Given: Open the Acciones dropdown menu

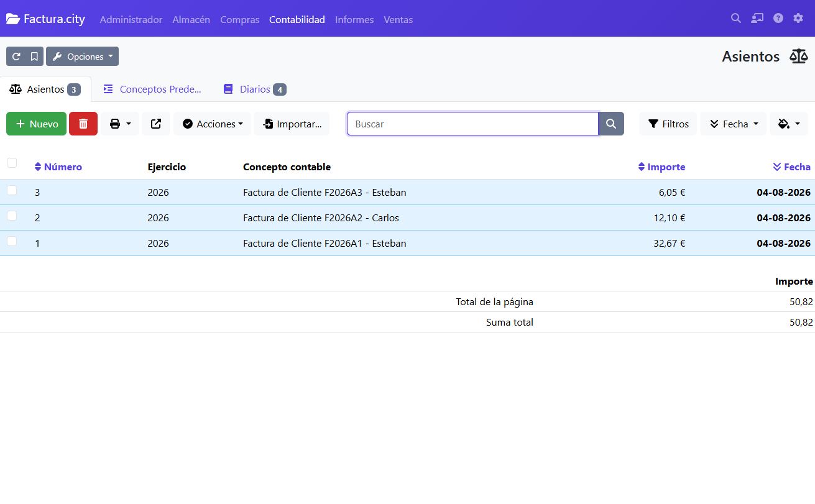Looking at the screenshot, I should click(x=213, y=124).
